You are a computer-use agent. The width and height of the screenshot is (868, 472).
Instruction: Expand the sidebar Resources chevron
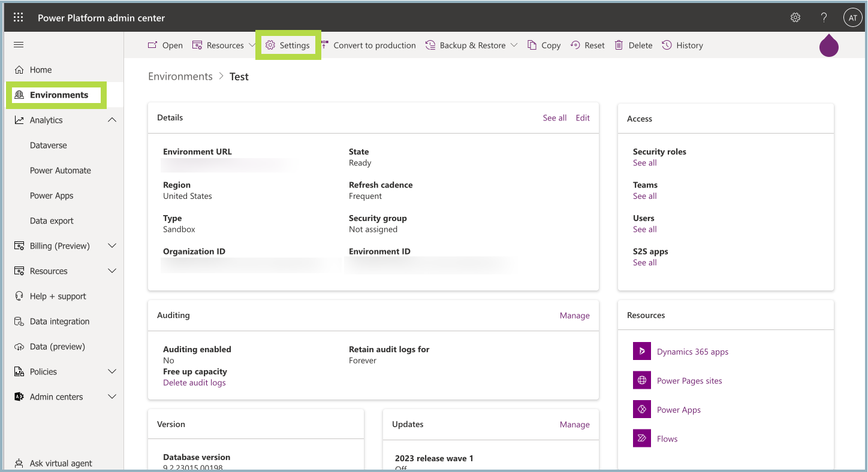112,271
